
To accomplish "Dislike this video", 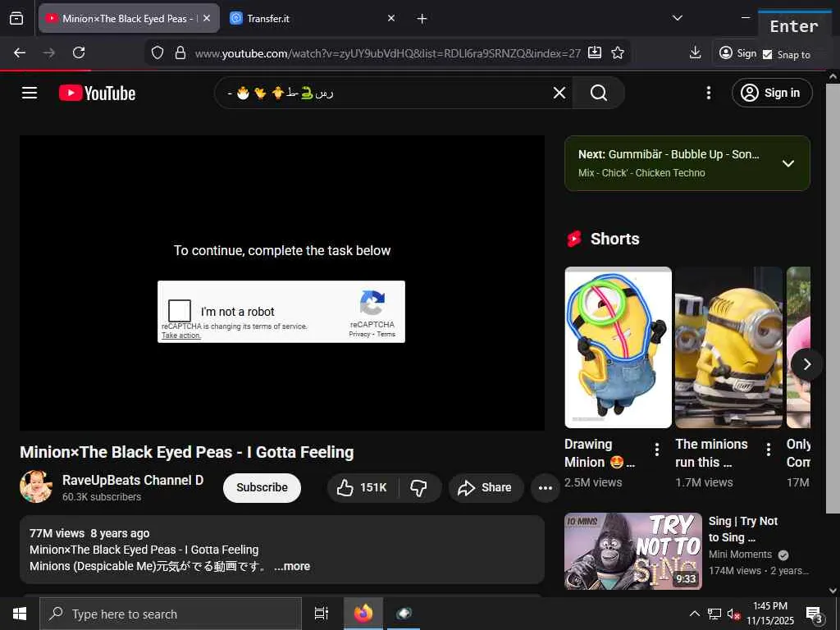I will (419, 487).
